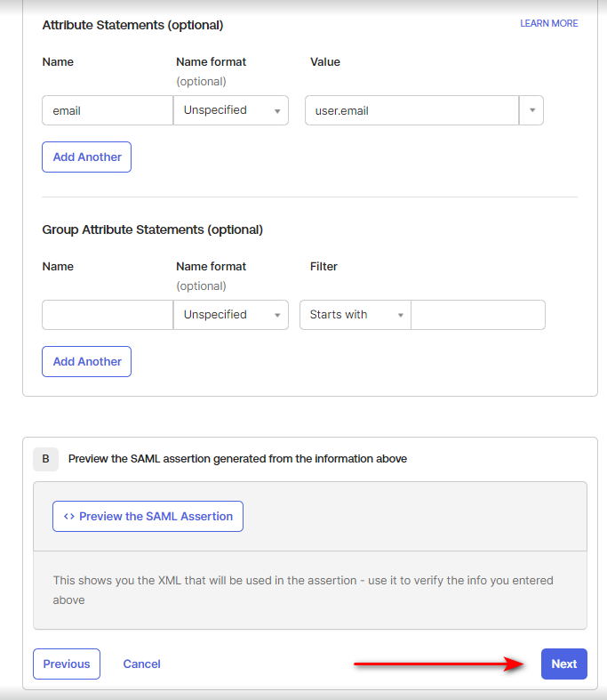607x700 pixels.
Task: Click the section B step badge
Action: click(x=45, y=459)
